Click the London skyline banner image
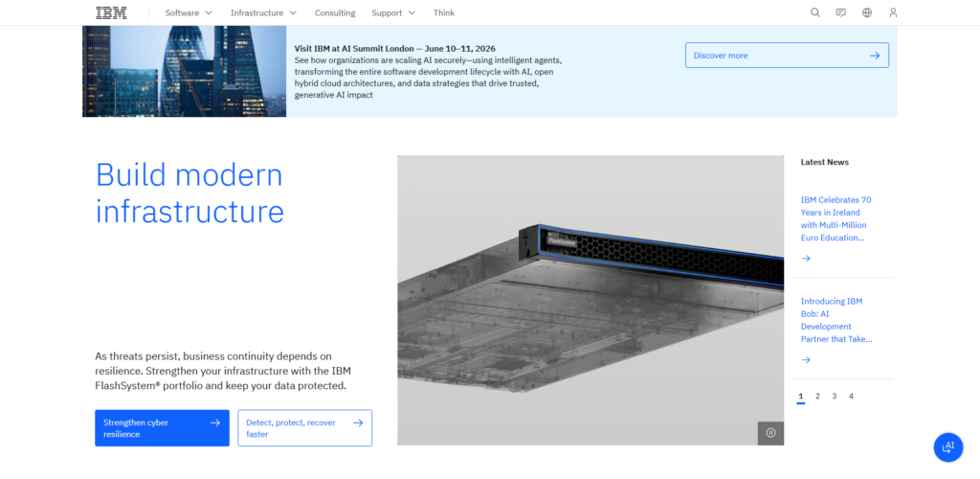Screen dimensions: 980x479 click(x=185, y=71)
